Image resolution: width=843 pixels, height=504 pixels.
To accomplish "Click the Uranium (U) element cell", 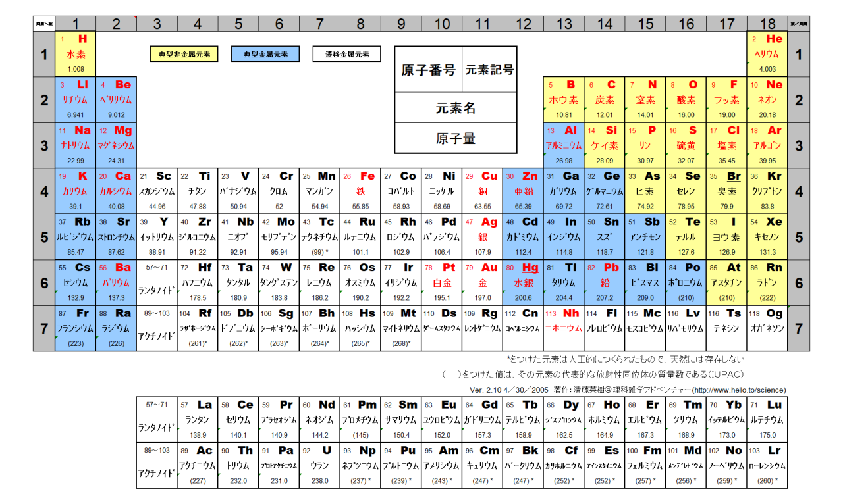I will pos(320,465).
